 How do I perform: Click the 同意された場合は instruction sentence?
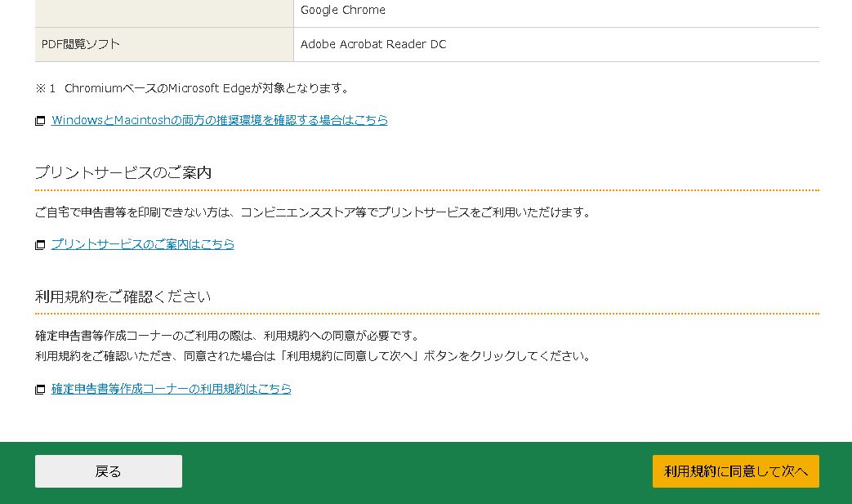point(312,356)
